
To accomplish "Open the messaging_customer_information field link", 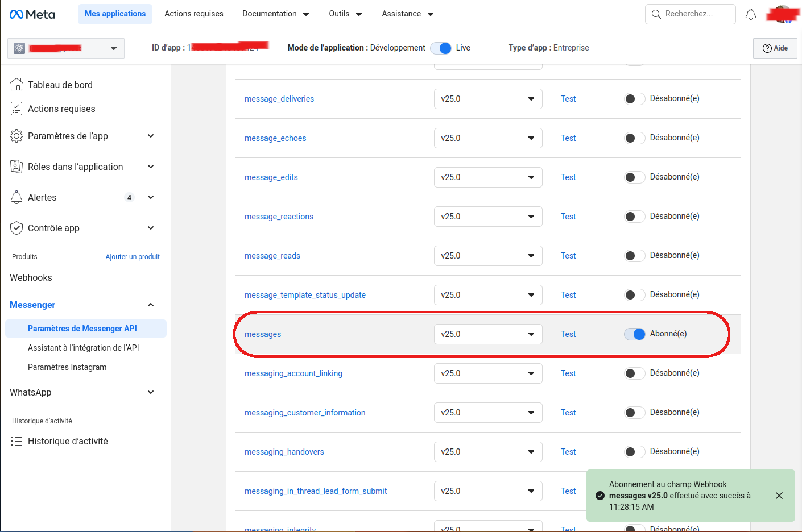I will click(x=305, y=413).
